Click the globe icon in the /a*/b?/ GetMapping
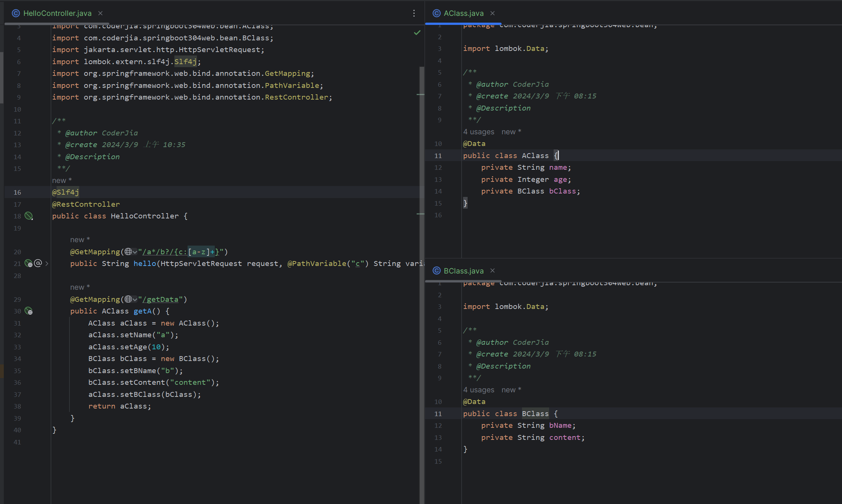The width and height of the screenshot is (842, 504). click(128, 252)
